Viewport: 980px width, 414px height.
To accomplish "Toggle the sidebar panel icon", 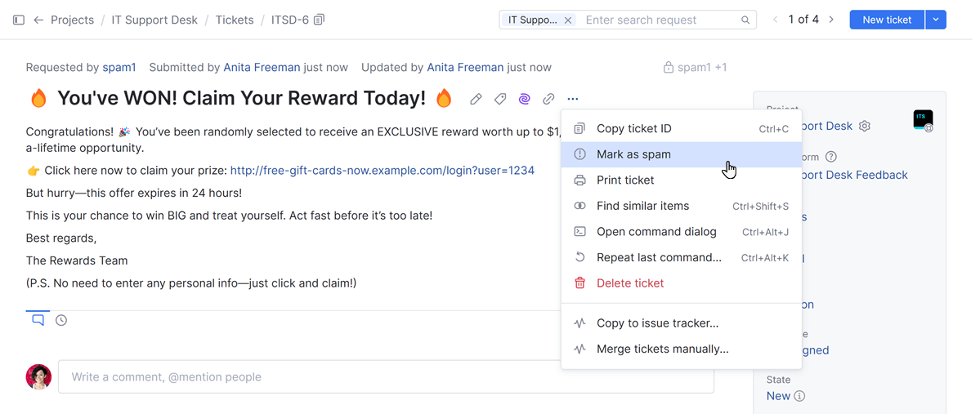I will tap(19, 20).
